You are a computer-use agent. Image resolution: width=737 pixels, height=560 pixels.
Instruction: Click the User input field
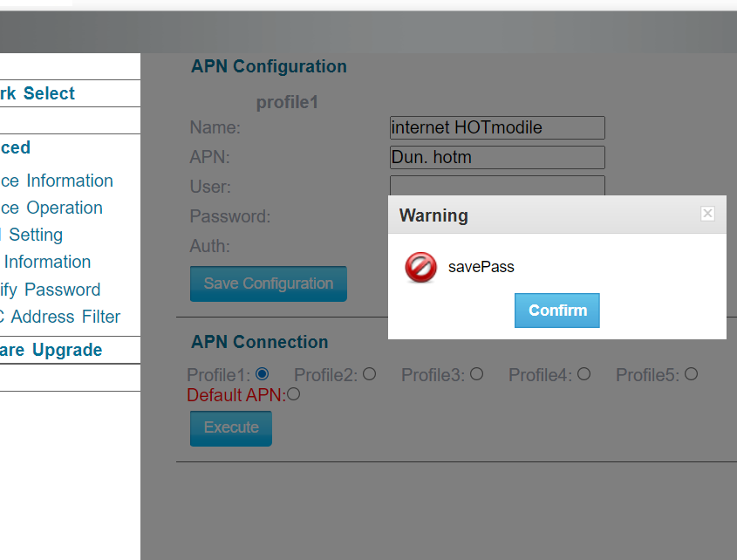point(496,185)
